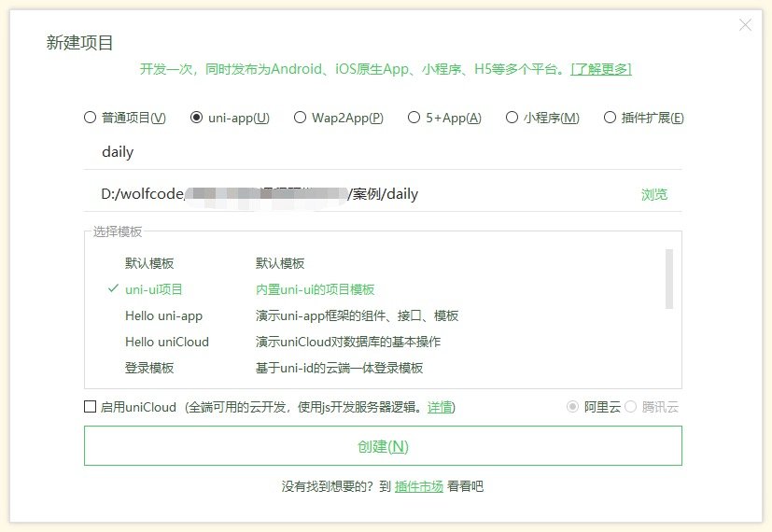Click 浏览 to browse for folder
Image resolution: width=772 pixels, height=532 pixels.
coord(654,194)
